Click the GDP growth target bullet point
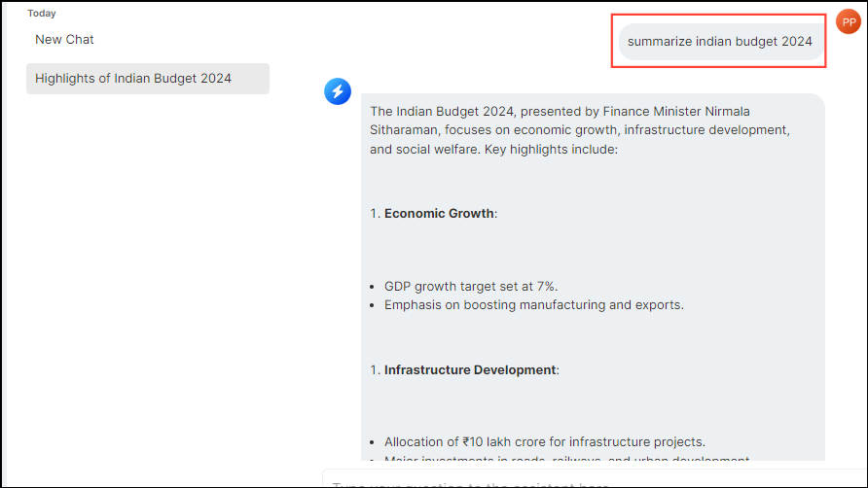868x488 pixels. 471,286
